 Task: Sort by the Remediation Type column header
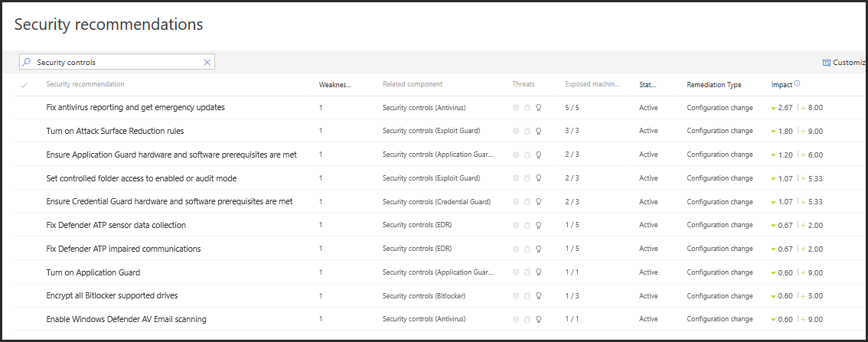pos(713,85)
